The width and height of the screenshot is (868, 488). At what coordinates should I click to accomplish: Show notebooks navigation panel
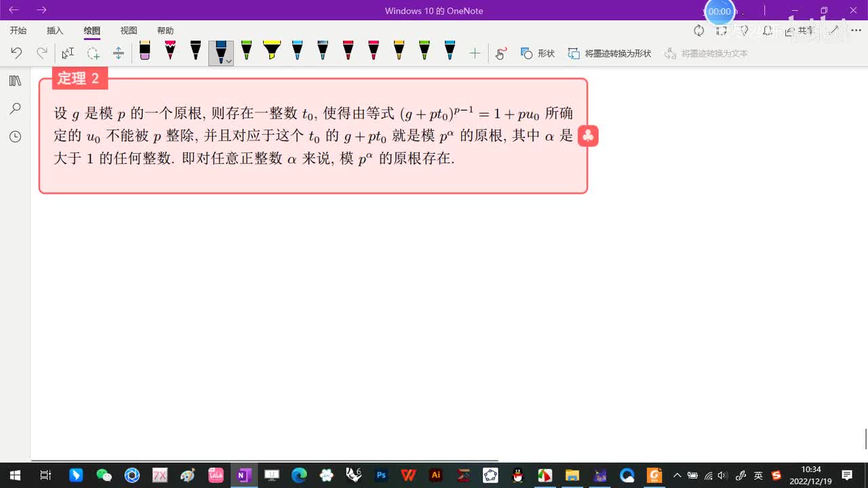(15, 81)
